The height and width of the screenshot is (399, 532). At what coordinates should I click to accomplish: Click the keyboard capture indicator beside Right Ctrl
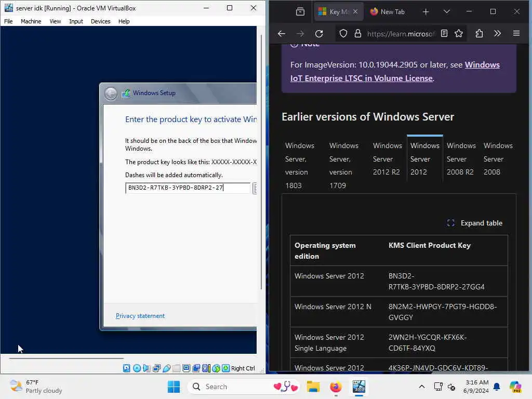(x=225, y=368)
